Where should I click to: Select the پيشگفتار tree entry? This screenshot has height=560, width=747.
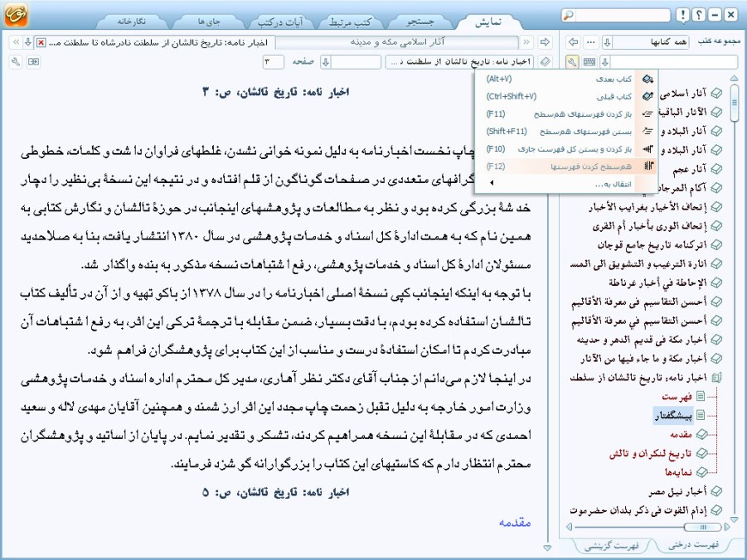[672, 416]
